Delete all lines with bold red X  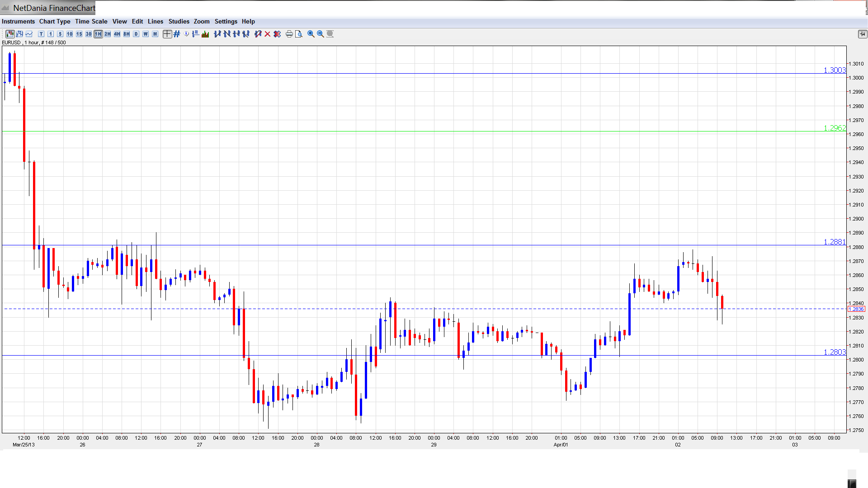point(277,34)
